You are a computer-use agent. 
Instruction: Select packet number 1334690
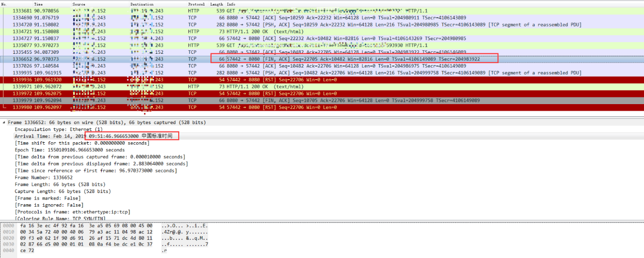coord(322,18)
